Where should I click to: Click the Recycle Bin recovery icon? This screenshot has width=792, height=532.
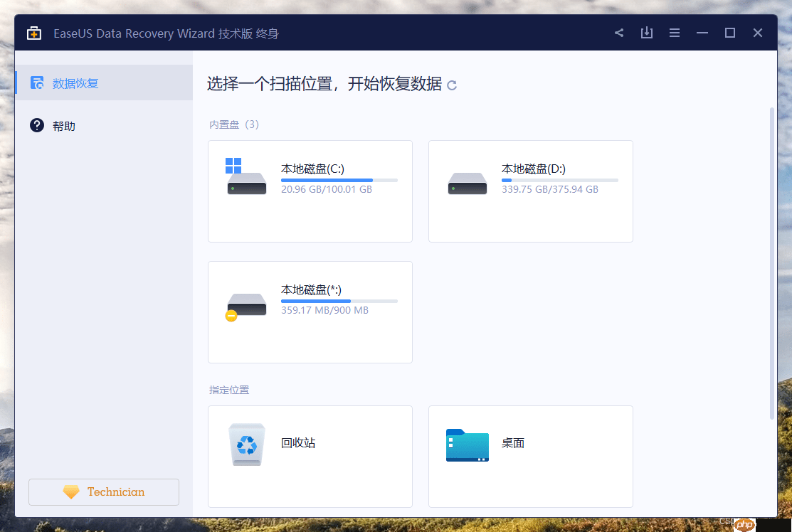coord(246,444)
